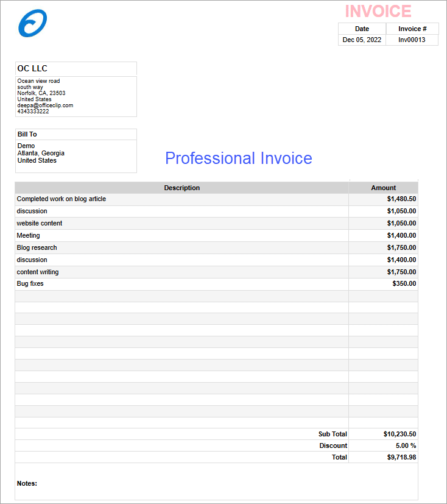This screenshot has height=504, width=447.
Task: Click the deepa@officeclip.com email address
Action: (x=45, y=105)
